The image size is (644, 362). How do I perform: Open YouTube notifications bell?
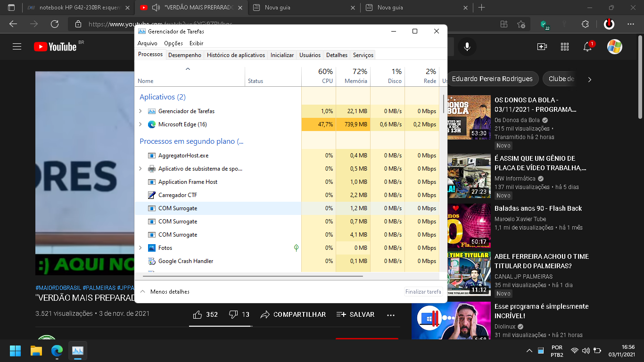click(x=588, y=46)
